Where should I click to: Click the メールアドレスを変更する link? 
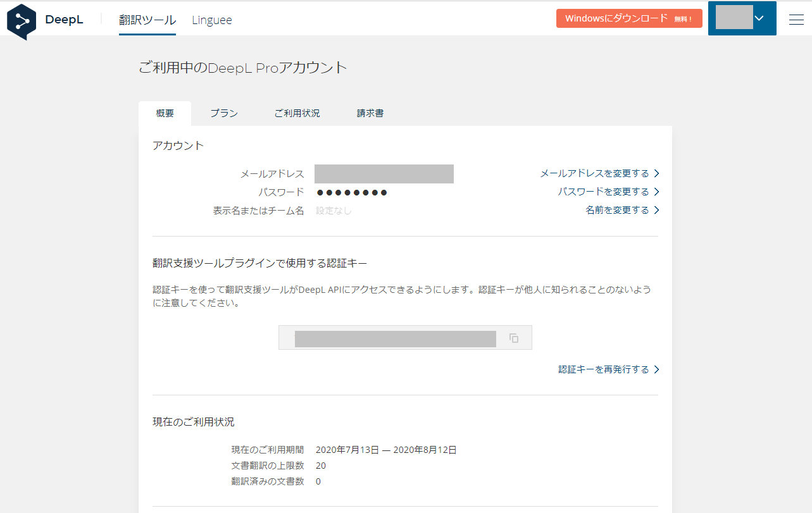[595, 173]
